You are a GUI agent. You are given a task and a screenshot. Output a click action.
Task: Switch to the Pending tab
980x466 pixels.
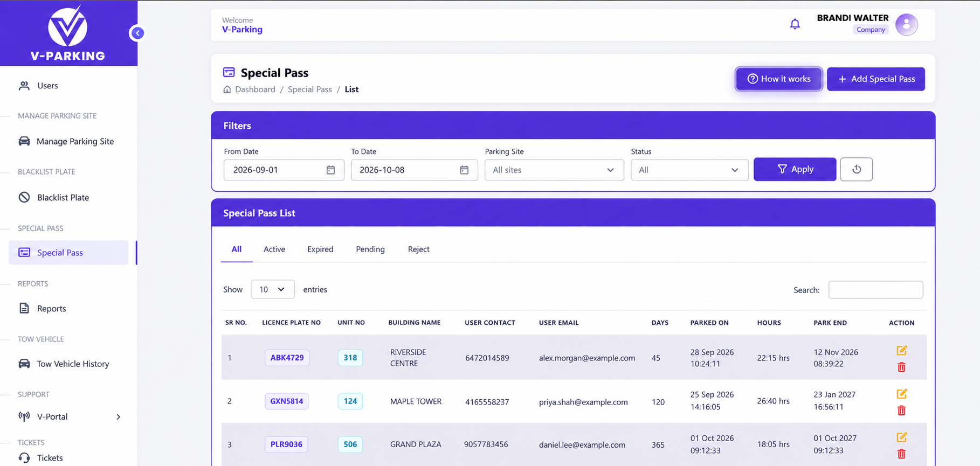[370, 249]
